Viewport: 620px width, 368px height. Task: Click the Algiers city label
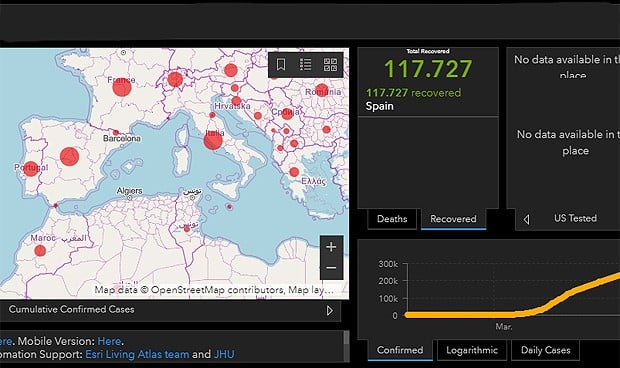(129, 191)
